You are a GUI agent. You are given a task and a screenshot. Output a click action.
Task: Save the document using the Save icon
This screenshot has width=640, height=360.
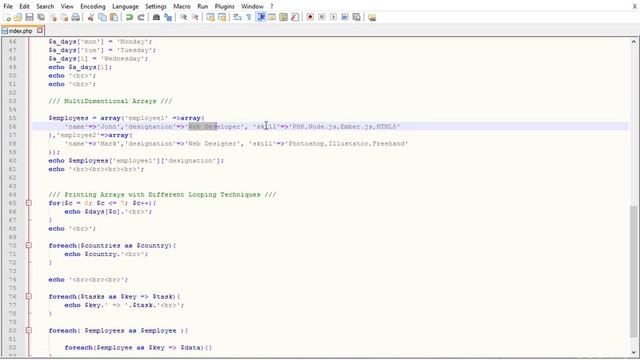pos(29,17)
